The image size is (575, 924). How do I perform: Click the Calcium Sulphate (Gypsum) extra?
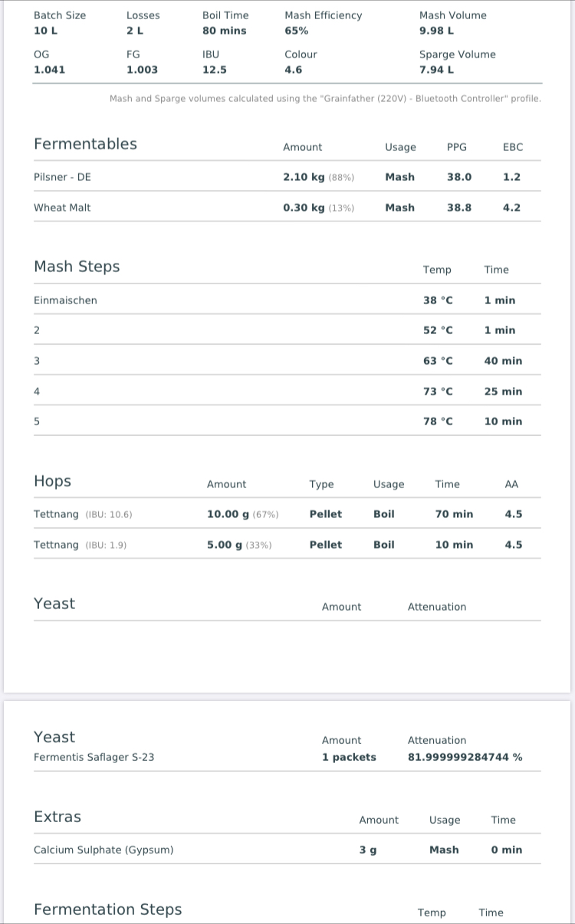[x=103, y=850]
